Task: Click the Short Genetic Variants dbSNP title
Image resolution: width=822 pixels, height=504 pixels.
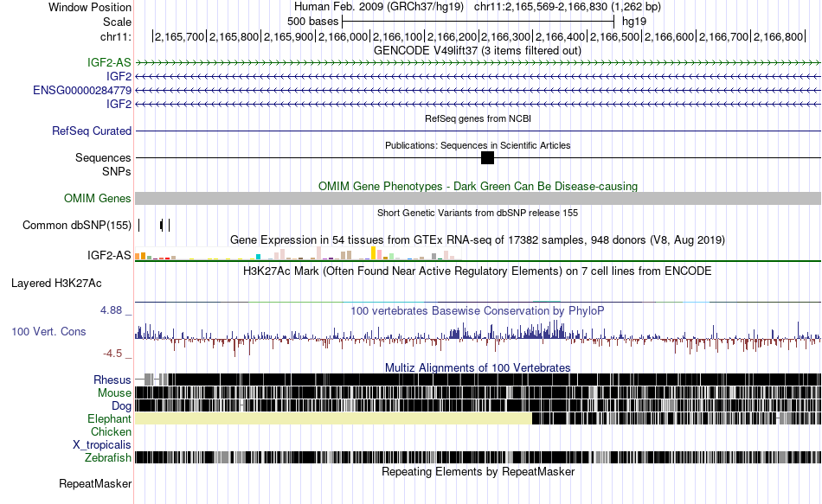Action: (478, 213)
